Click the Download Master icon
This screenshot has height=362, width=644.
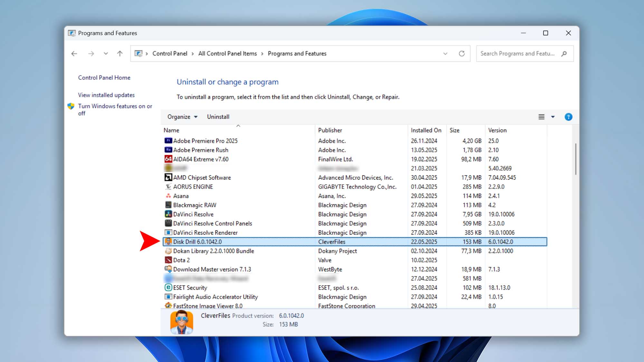tap(168, 269)
